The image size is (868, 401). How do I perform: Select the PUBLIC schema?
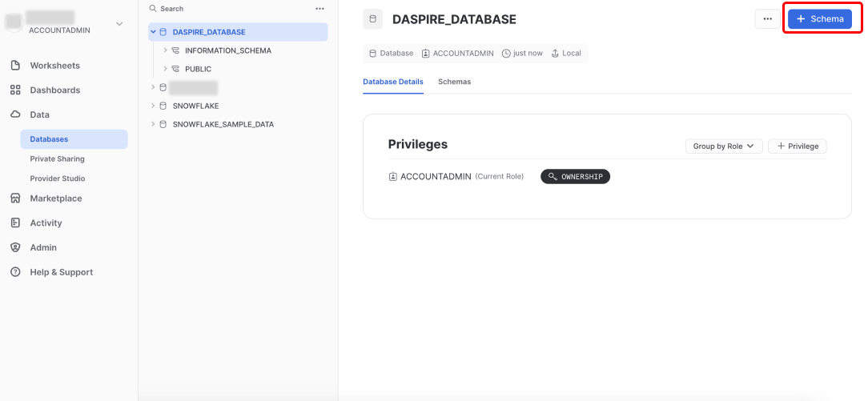click(198, 69)
